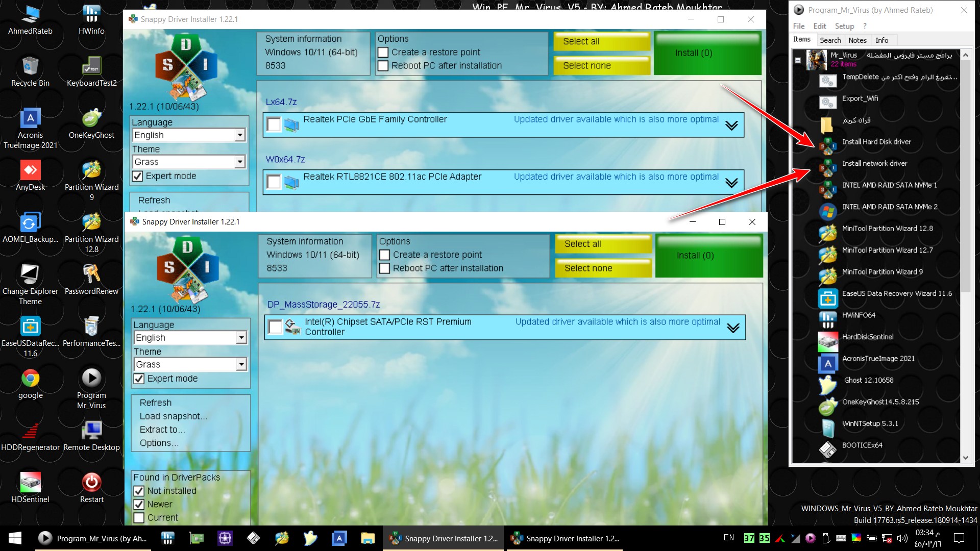Select EaseUS Data Recovery Wizard 11.6 item
This screenshot has width=980, height=551.
tap(897, 294)
